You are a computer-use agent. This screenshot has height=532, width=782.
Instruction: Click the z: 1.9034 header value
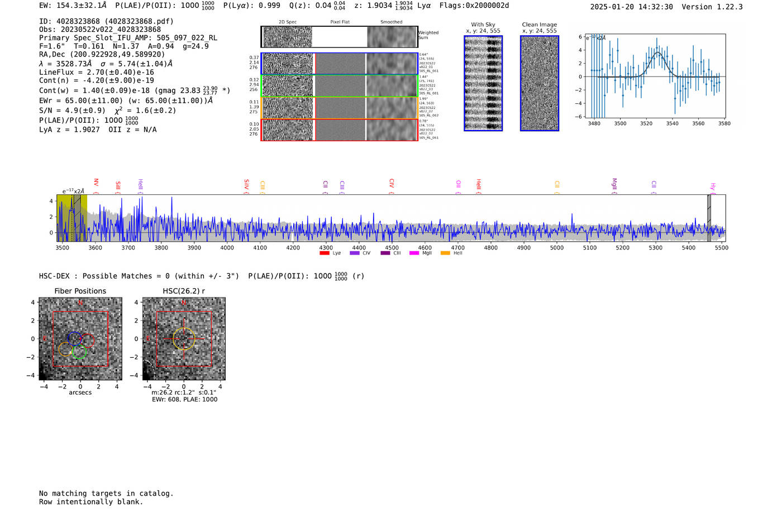tap(384, 6)
